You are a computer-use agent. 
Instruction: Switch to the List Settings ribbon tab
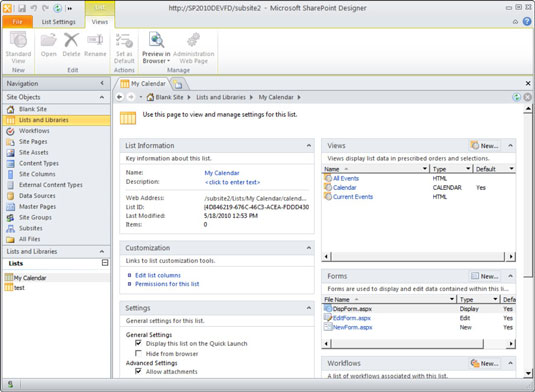[x=59, y=22]
